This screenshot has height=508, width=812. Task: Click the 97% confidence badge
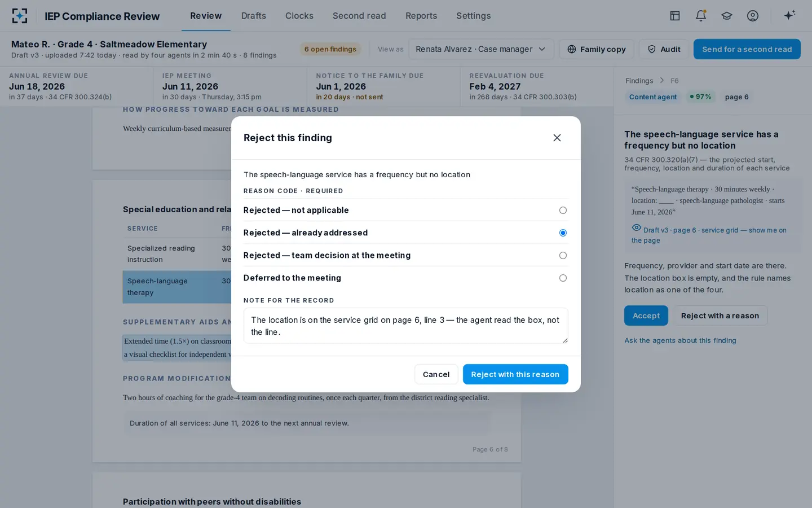[700, 97]
